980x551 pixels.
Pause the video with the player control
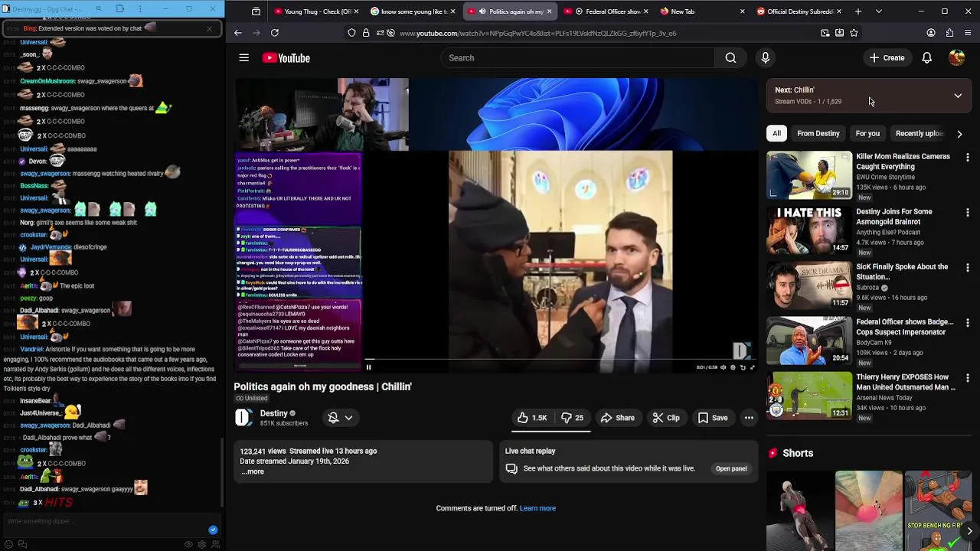[x=368, y=367]
